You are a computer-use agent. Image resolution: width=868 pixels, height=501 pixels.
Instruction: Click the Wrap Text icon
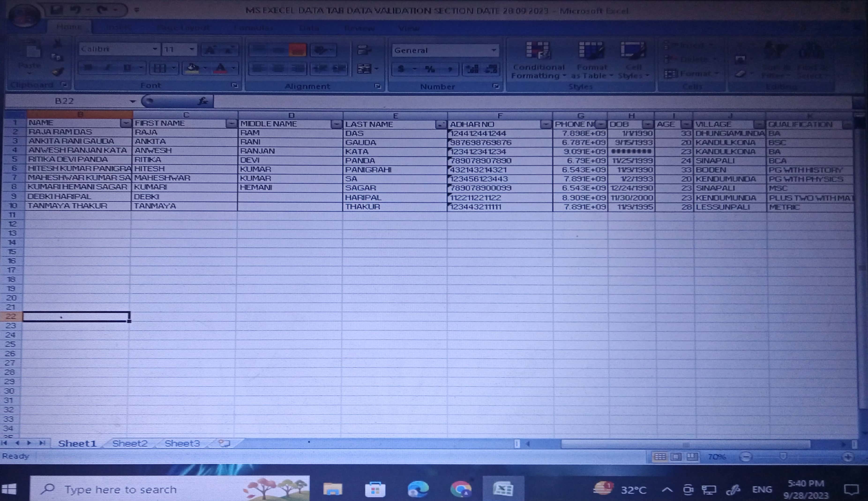(364, 50)
